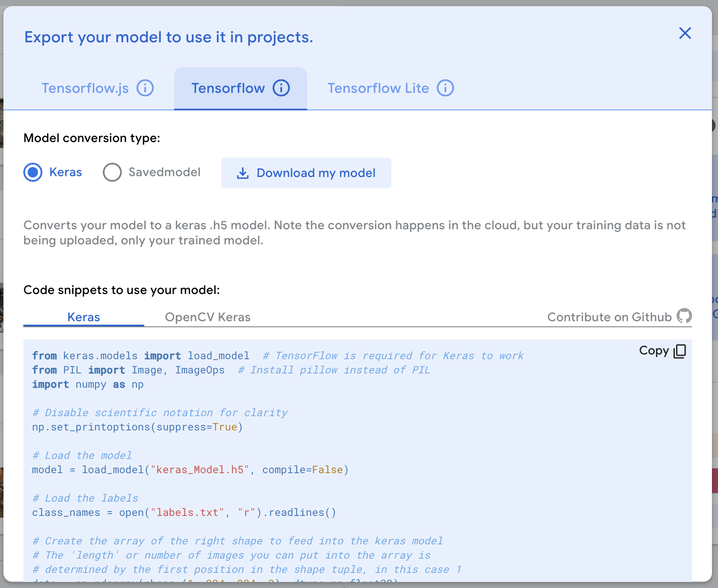Show the OpenCV Keras snippet tab
Screen dimensions: 718x588
(208, 317)
